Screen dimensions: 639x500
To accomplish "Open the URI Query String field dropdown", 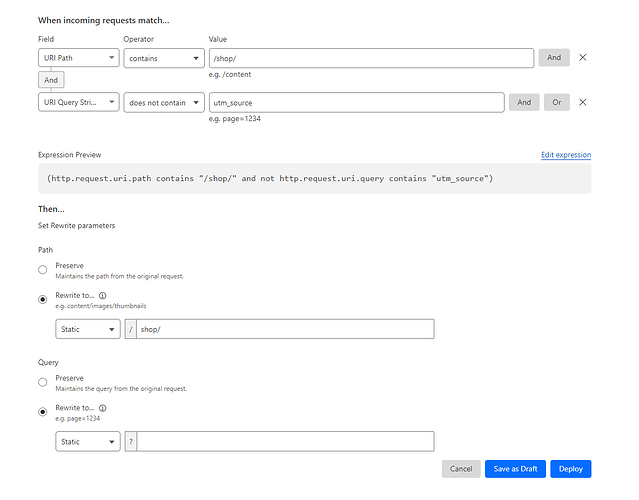I will point(78,102).
